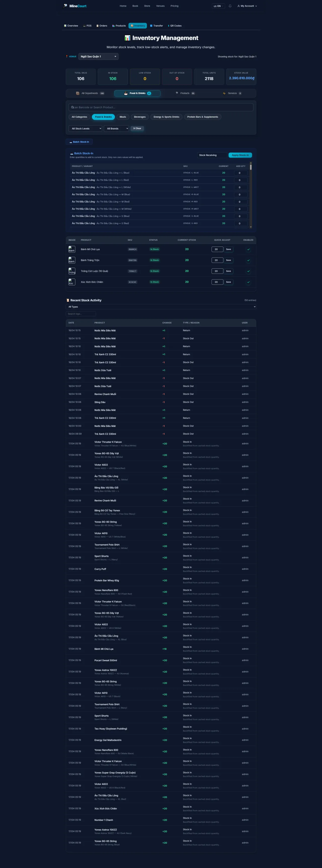The image size is (322, 868).
Task: Clear the filters with the Clear button
Action: [x=137, y=128]
